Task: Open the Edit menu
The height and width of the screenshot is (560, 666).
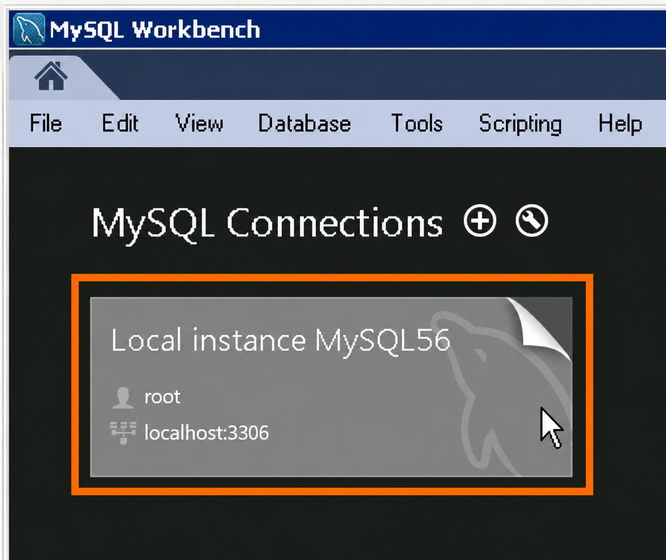Action: click(120, 124)
